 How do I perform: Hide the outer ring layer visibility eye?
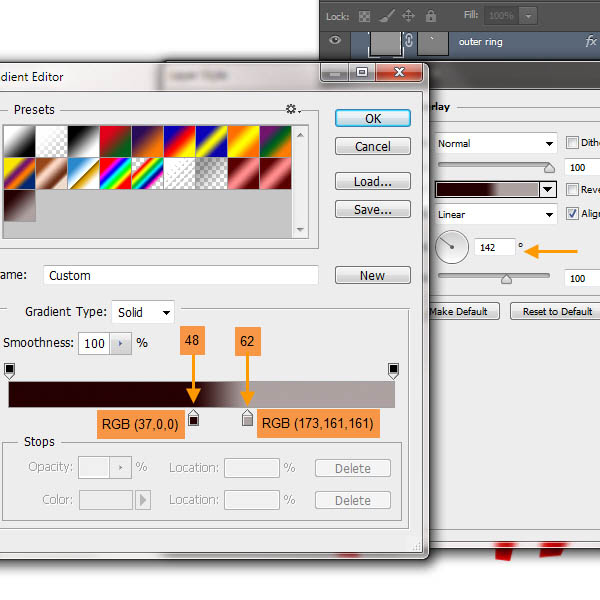coord(335,42)
